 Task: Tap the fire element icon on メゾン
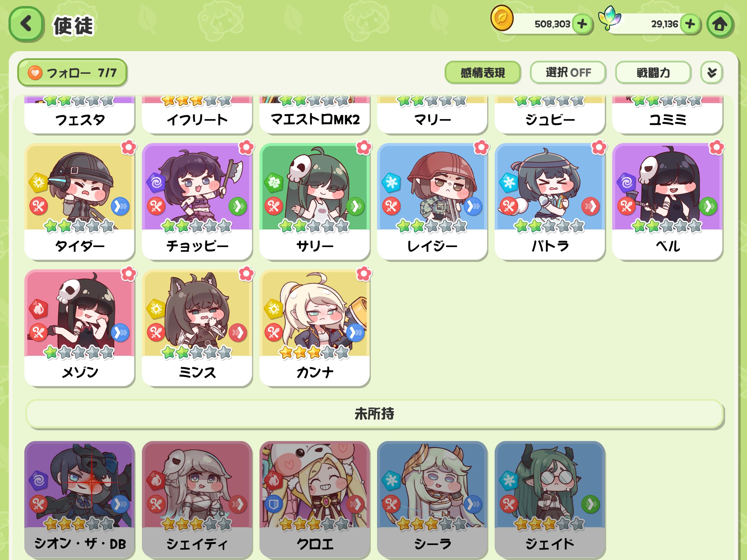pos(38,309)
